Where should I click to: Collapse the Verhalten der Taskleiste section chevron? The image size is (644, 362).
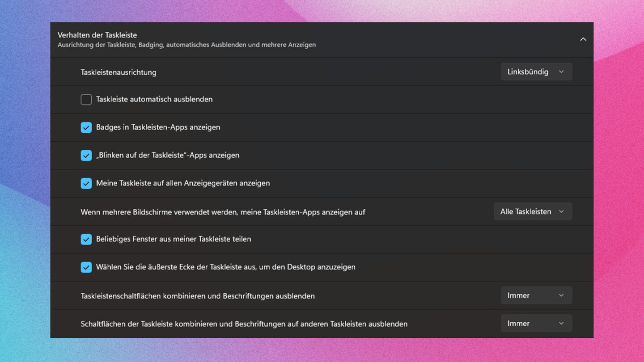point(583,39)
